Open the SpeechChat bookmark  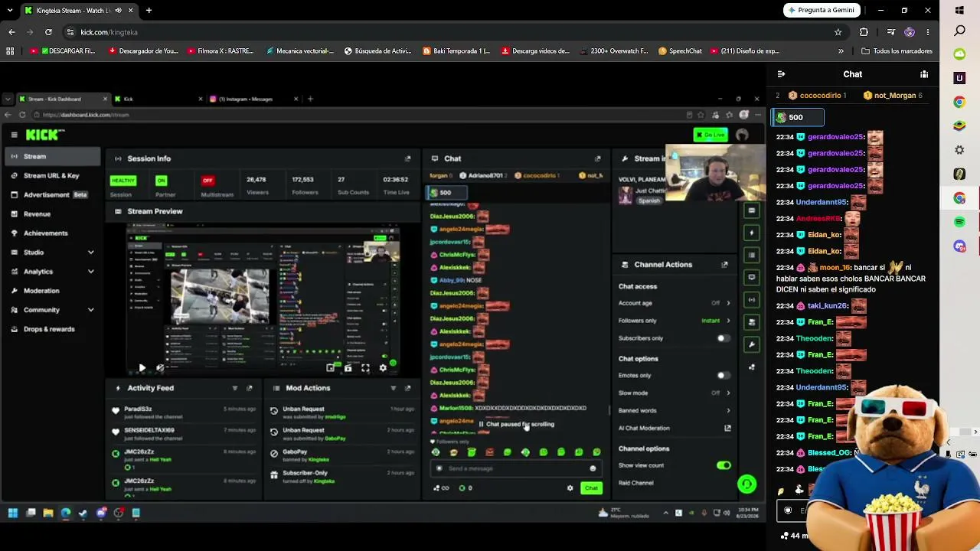point(679,51)
